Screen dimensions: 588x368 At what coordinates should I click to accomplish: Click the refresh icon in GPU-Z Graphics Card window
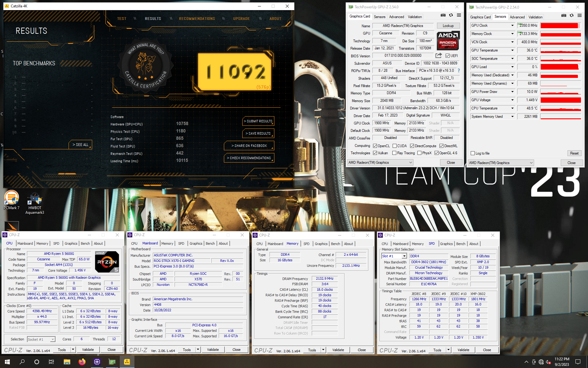[x=451, y=15]
